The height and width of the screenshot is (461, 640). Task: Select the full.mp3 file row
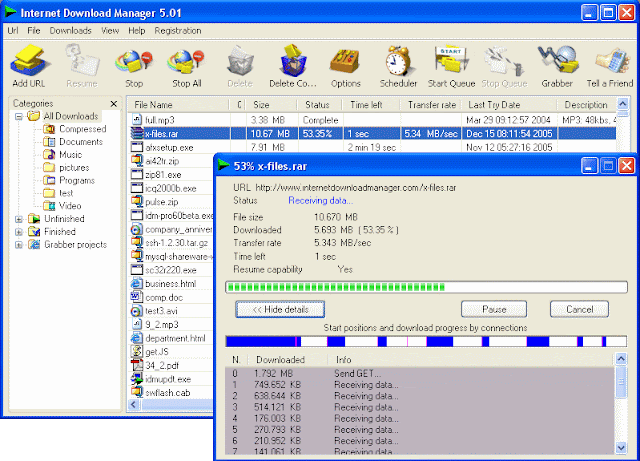point(372,120)
